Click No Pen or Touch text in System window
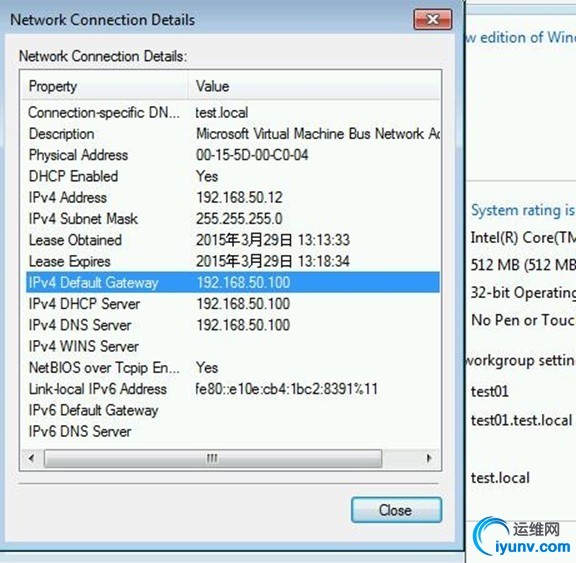The height and width of the screenshot is (563, 576). [x=523, y=320]
